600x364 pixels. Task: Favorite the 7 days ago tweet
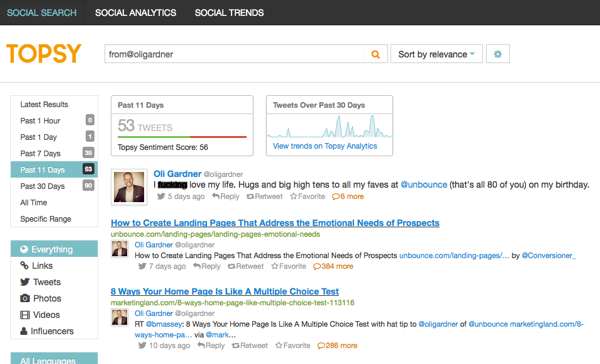[289, 266]
